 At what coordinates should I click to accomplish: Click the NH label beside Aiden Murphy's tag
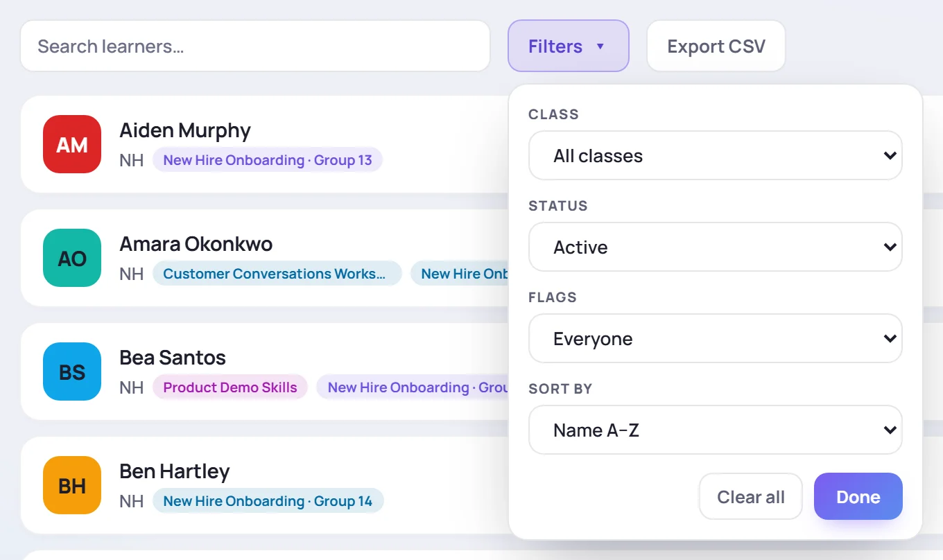point(132,160)
